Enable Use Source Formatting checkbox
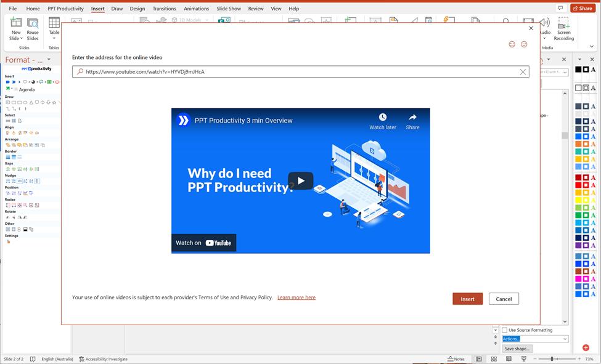This screenshot has height=364, width=601. click(x=504, y=330)
